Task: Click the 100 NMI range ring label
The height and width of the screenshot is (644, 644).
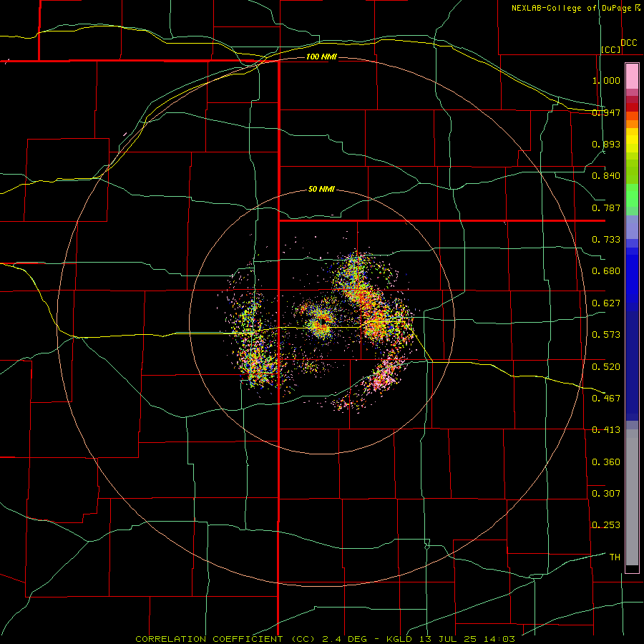Action: click(x=321, y=57)
